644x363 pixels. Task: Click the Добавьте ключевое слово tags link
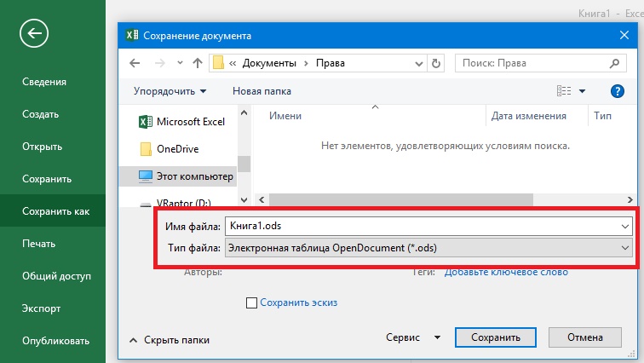pyautogui.click(x=506, y=272)
